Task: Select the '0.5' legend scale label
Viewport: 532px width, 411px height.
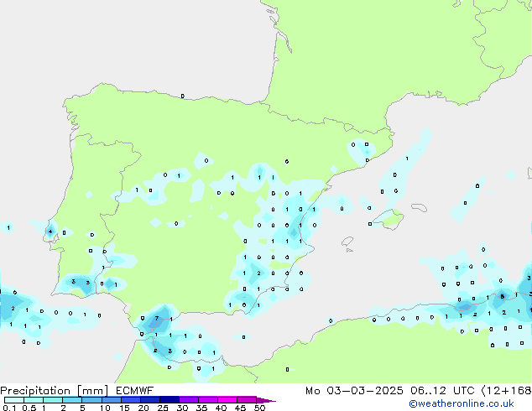Action: [29, 408]
